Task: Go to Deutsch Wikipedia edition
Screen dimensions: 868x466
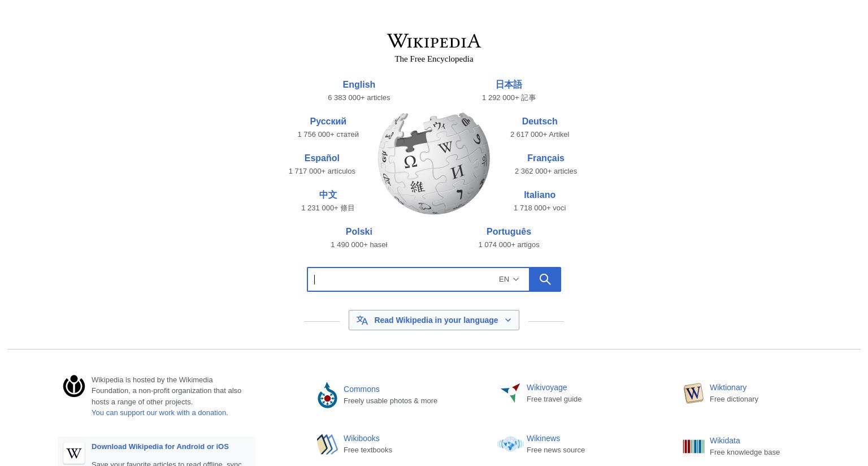Action: [540, 121]
